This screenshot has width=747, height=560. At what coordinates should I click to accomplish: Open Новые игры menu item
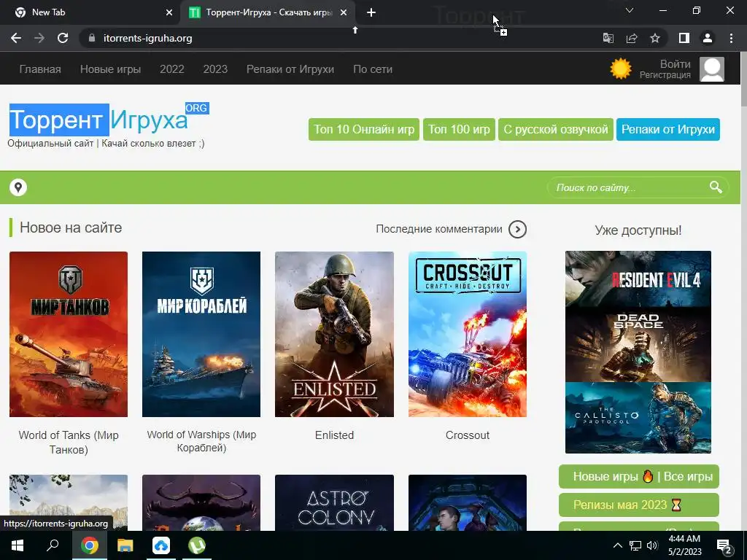(111, 69)
